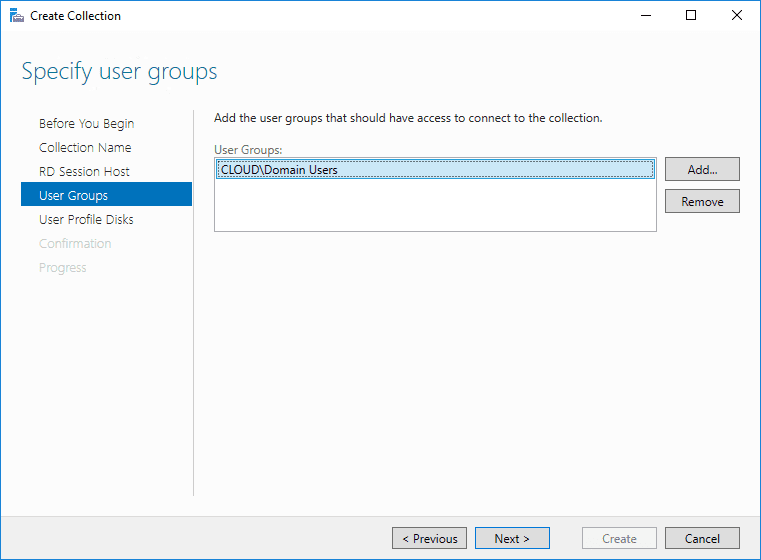Switch to the RD Session Host step
This screenshot has height=560, width=761.
tap(84, 171)
